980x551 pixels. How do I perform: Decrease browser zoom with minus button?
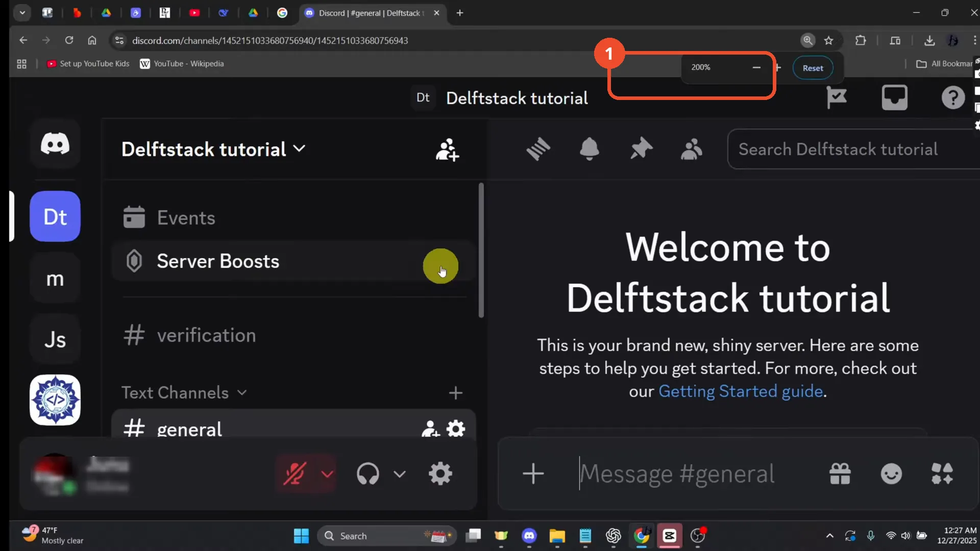[756, 67]
